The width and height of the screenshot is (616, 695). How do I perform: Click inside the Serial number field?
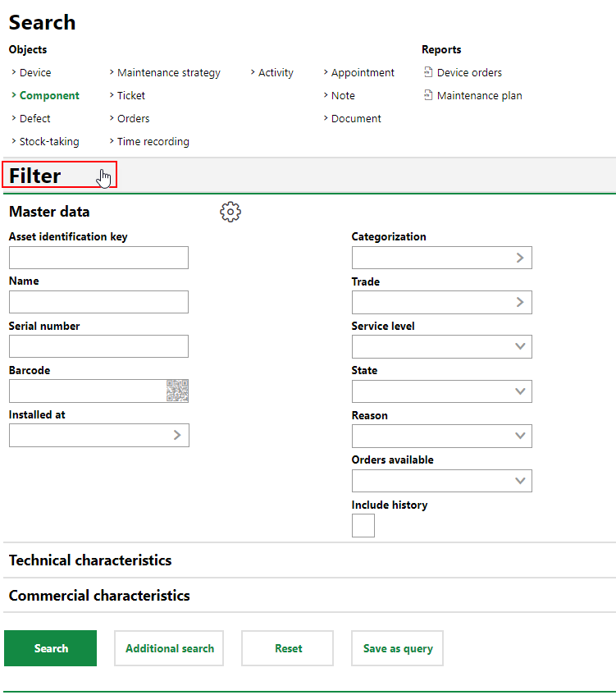pyautogui.click(x=98, y=346)
